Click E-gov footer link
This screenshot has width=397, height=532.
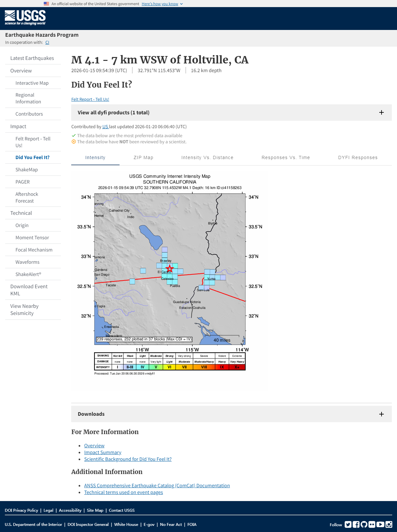tap(149, 525)
